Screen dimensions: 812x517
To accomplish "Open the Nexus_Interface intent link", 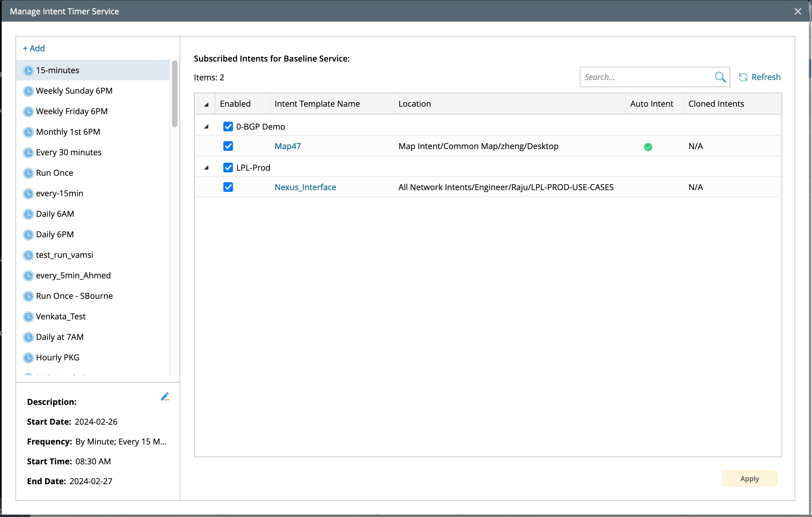I will (305, 187).
